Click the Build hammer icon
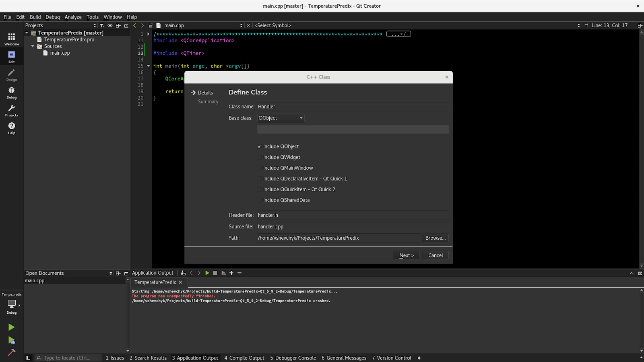The height and width of the screenshot is (362, 644). (x=12, y=352)
